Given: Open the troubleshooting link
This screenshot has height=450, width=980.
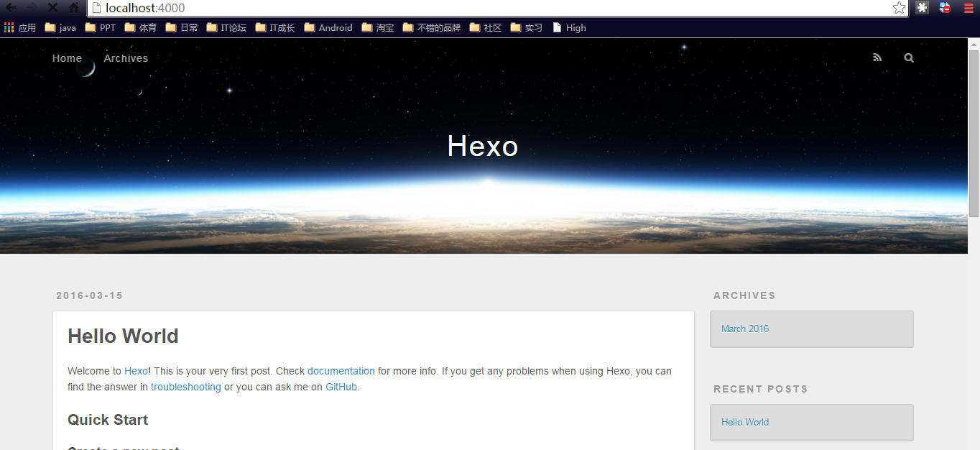Looking at the screenshot, I should coord(185,387).
